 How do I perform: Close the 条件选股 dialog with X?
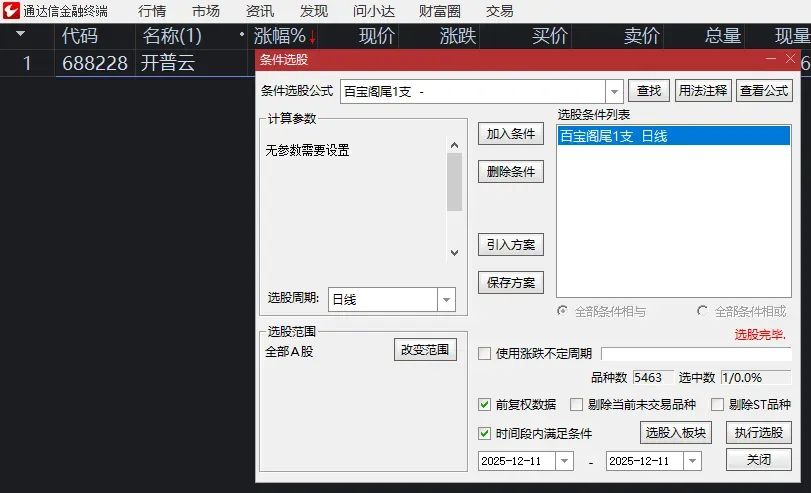pyautogui.click(x=790, y=59)
